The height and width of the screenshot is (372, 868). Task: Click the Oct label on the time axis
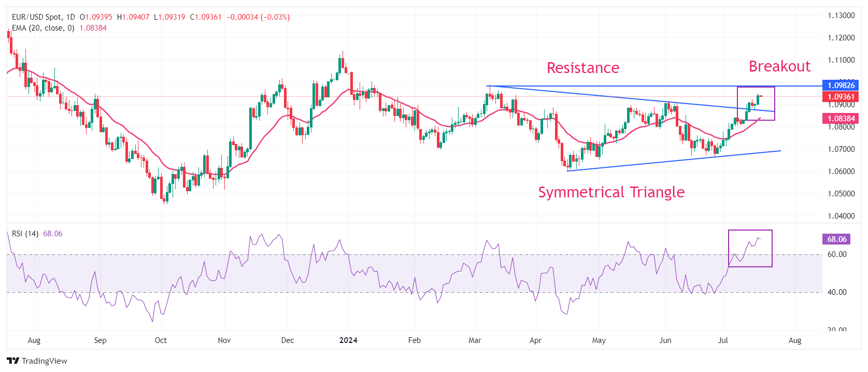tap(161, 340)
